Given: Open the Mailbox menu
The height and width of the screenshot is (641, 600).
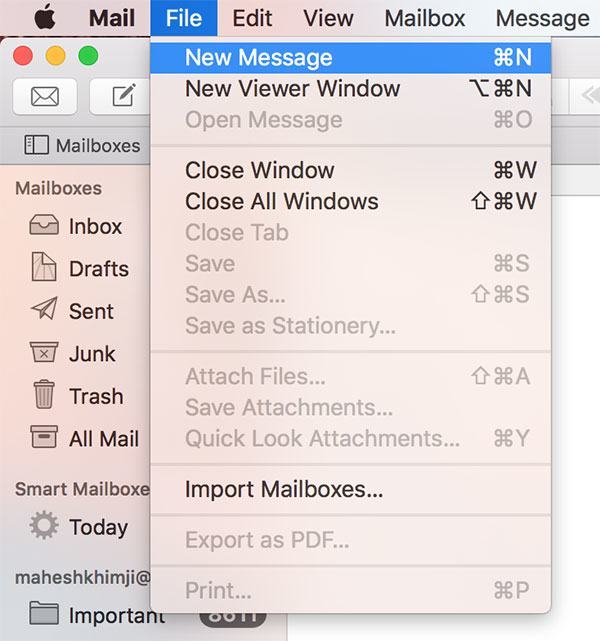Looking at the screenshot, I should [425, 18].
